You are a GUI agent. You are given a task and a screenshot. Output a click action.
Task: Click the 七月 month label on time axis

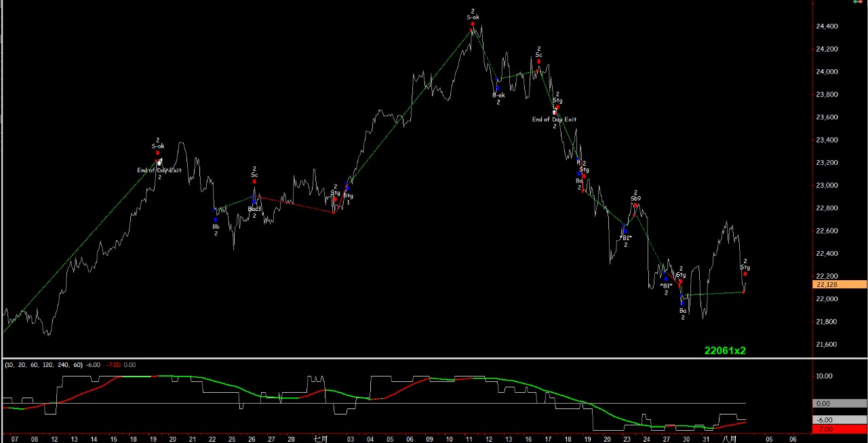321,438
